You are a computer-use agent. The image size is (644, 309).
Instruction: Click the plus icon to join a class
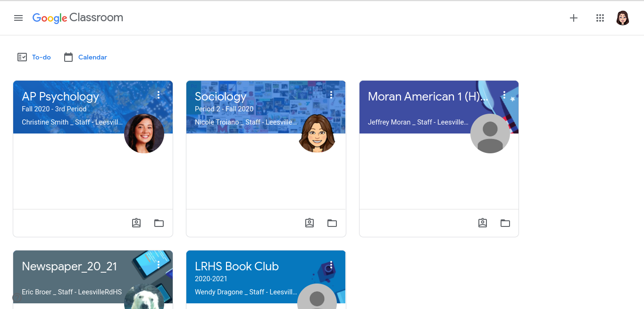574,18
